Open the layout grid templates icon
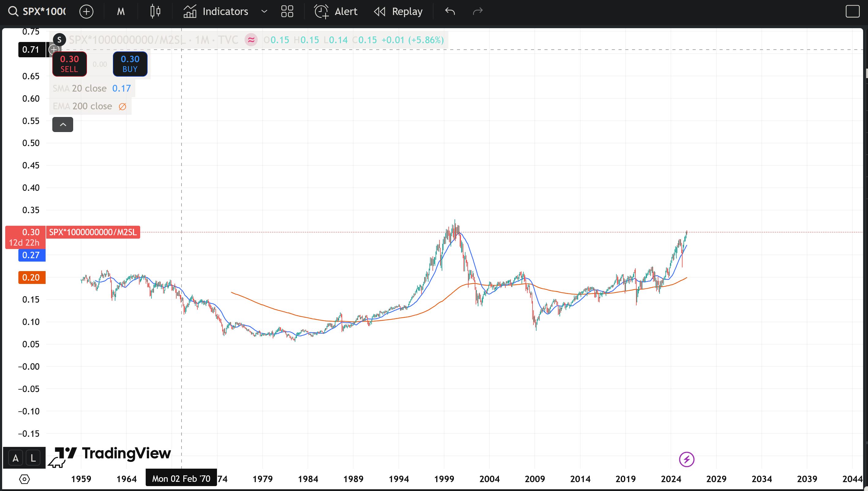Viewport: 868px width, 491px height. tap(287, 11)
